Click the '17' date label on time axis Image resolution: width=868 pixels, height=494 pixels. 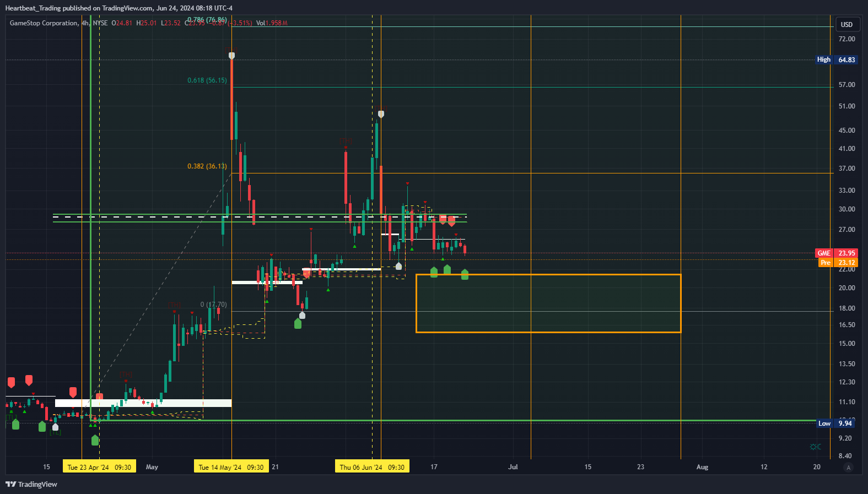click(434, 467)
